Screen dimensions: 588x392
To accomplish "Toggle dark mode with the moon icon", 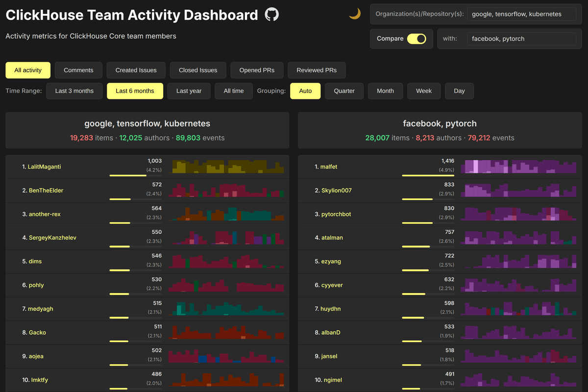I will coord(355,14).
